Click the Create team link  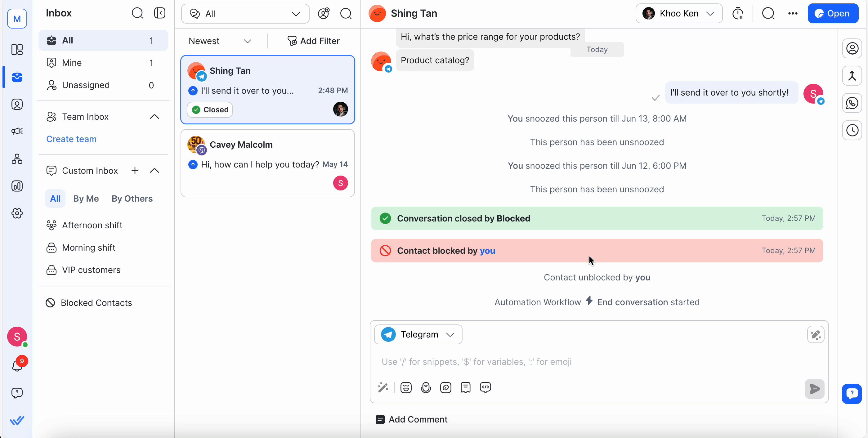coord(71,139)
